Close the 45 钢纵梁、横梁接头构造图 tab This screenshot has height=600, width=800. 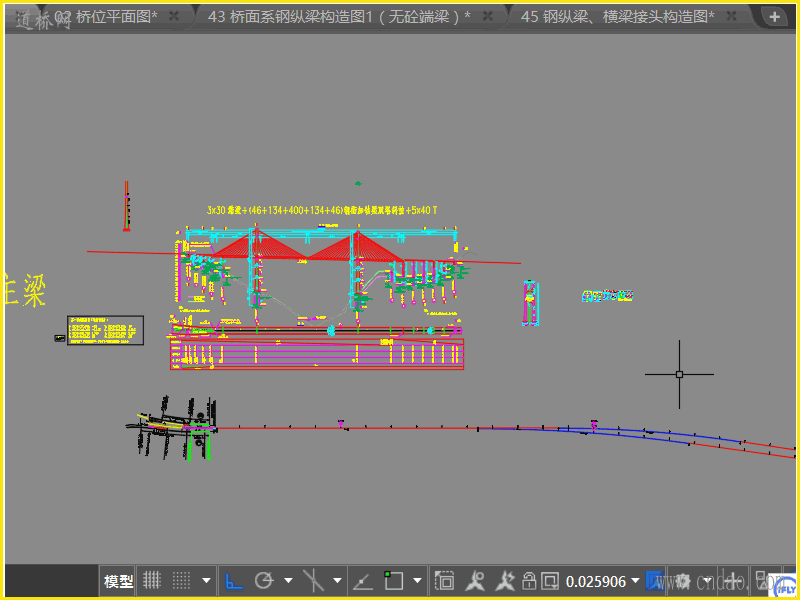(x=732, y=17)
